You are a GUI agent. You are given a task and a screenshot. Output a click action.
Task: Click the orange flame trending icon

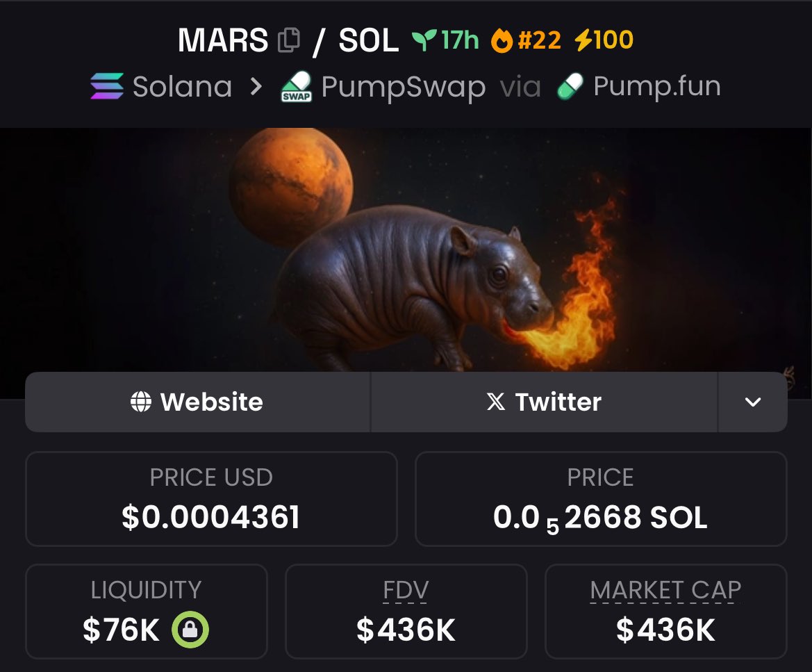[x=502, y=40]
